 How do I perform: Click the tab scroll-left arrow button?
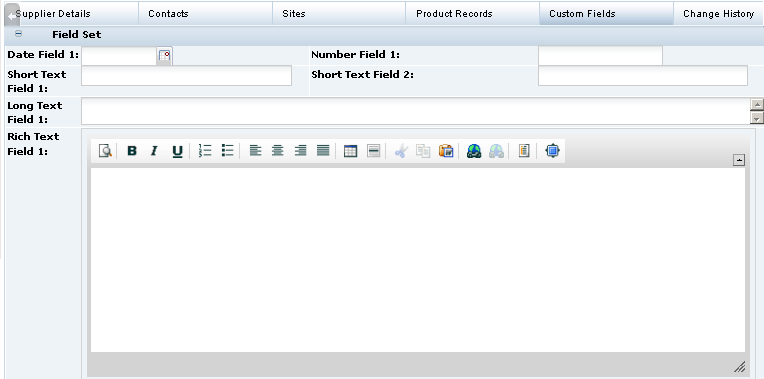pos(12,16)
